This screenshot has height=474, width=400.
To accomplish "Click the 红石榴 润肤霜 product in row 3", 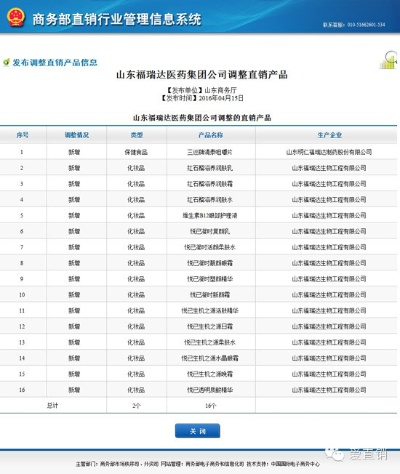I will click(x=210, y=184).
